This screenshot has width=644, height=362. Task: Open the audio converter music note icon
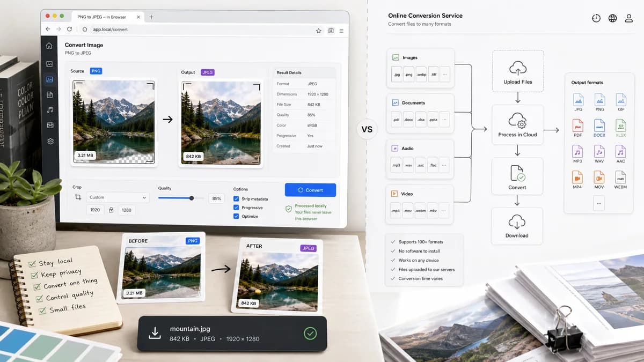[50, 110]
